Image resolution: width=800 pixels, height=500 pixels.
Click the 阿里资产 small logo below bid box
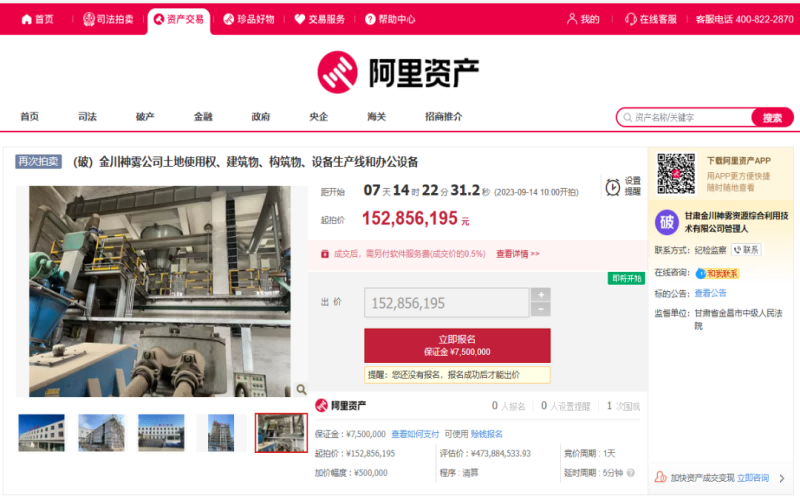pos(340,406)
